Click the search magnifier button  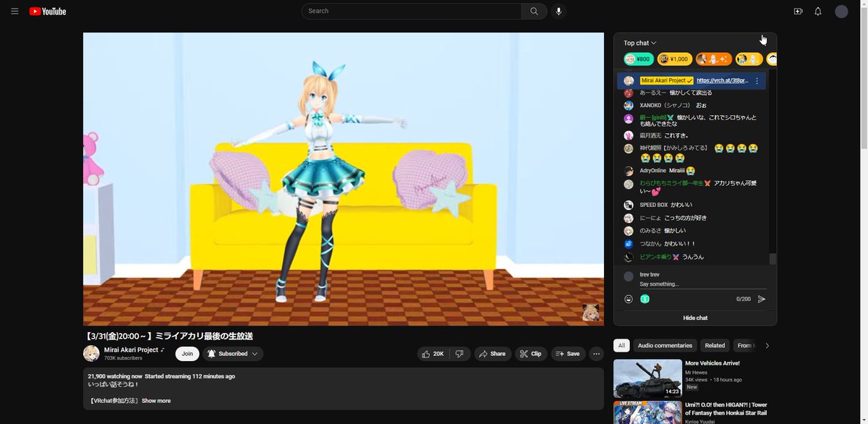click(534, 12)
